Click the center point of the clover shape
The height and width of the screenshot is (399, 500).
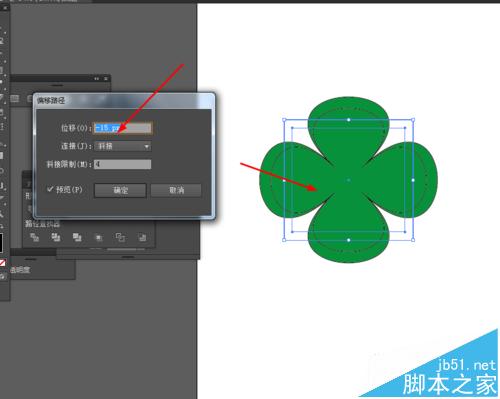pyautogui.click(x=349, y=180)
